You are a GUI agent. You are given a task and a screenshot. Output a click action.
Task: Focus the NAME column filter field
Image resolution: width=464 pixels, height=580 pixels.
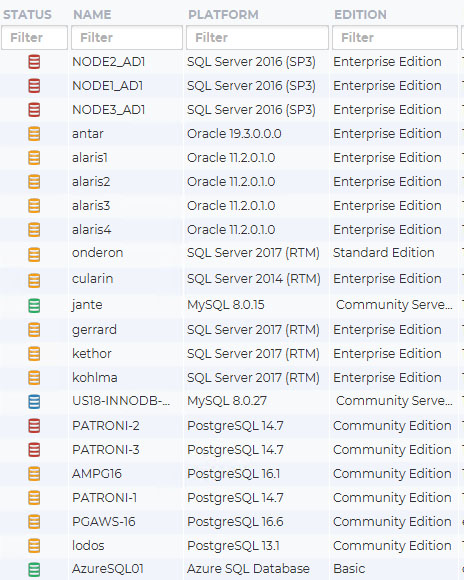[127, 37]
